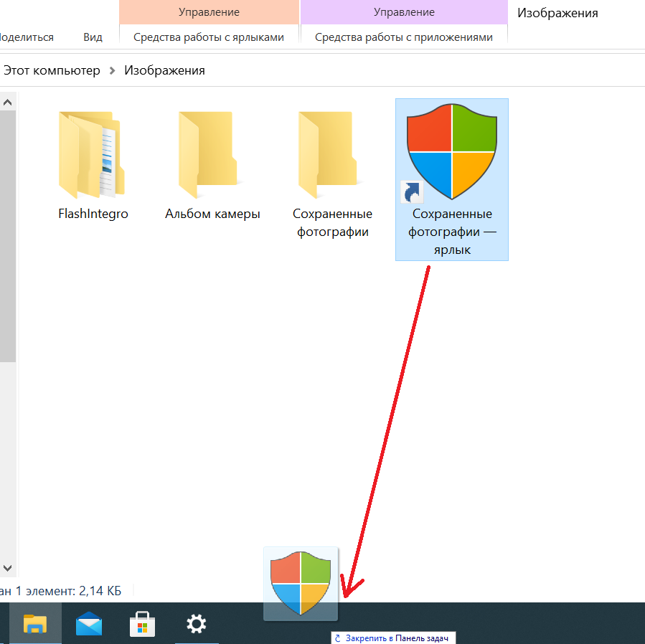
Task: Navigate to Этот компьютер in breadcrumb
Action: tap(52, 70)
